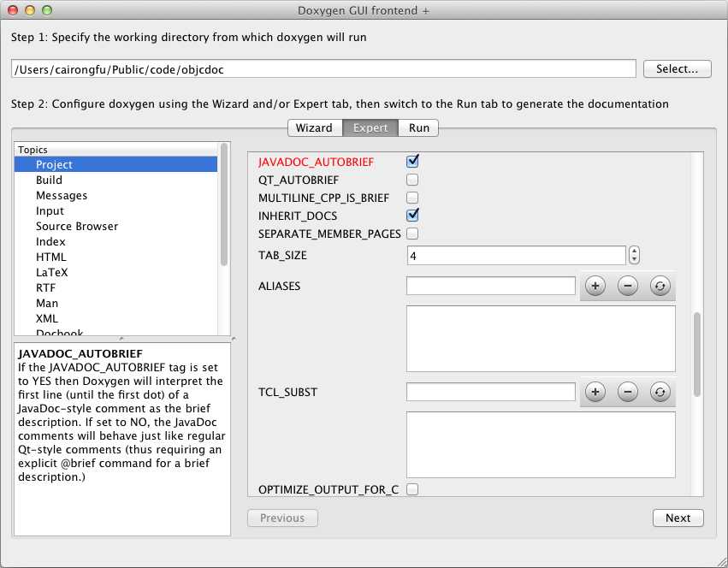Image resolution: width=728 pixels, height=568 pixels.
Task: Enable QT_AUTOBRIEF checkbox
Action: tap(412, 180)
